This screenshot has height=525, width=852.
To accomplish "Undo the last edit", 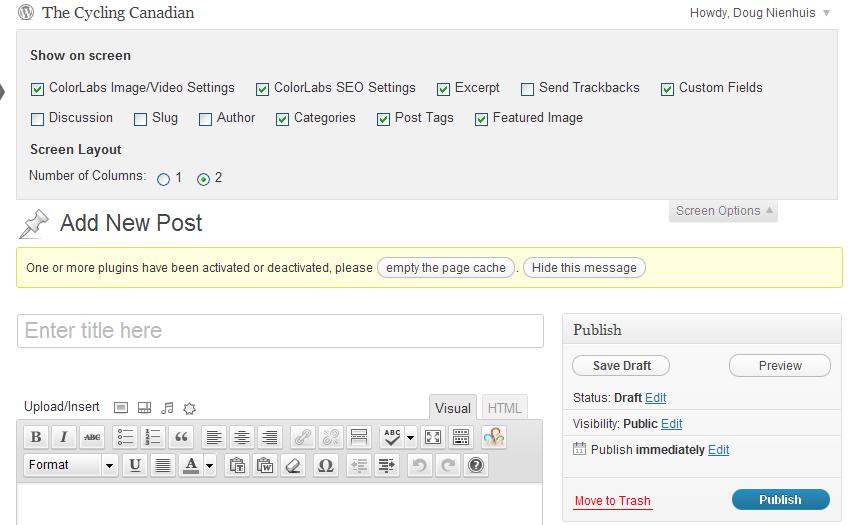I will pos(419,465).
